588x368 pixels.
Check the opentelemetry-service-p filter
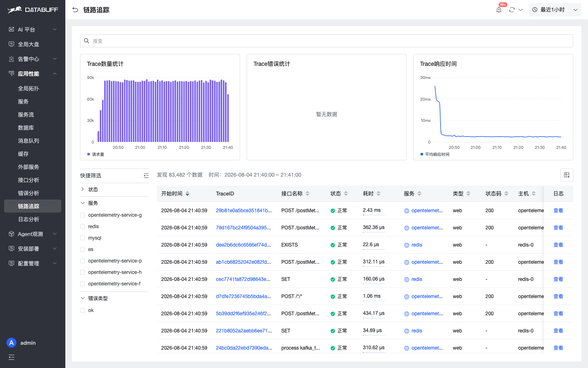point(82,261)
